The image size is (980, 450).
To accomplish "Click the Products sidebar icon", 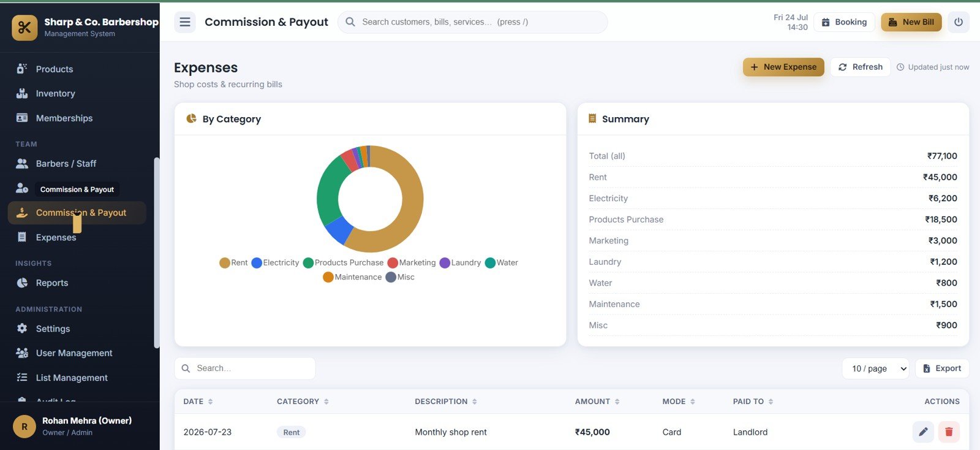I will [22, 69].
